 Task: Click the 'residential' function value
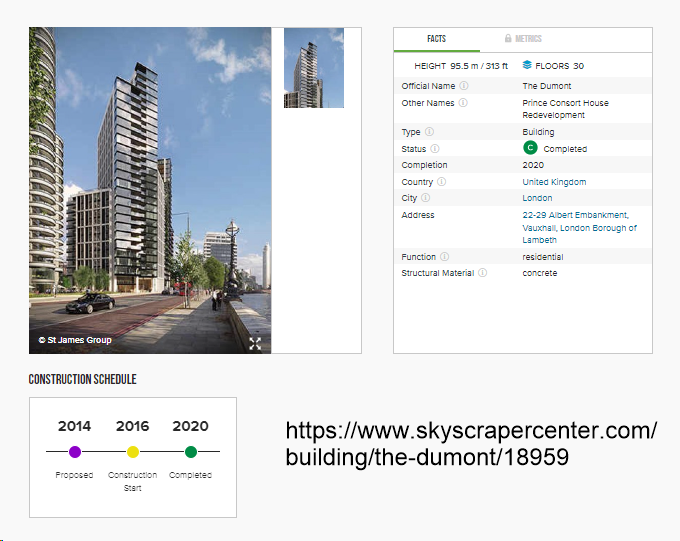click(x=543, y=257)
